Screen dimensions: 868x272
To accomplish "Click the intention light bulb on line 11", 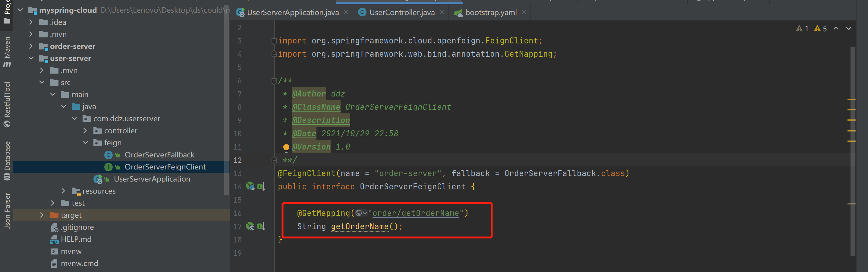I will pos(286,147).
